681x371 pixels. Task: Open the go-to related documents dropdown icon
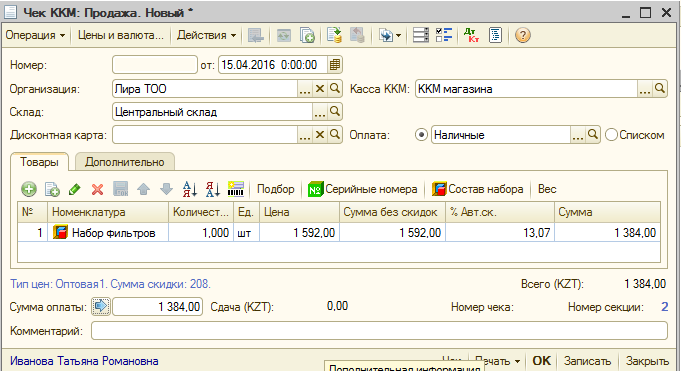(389, 35)
